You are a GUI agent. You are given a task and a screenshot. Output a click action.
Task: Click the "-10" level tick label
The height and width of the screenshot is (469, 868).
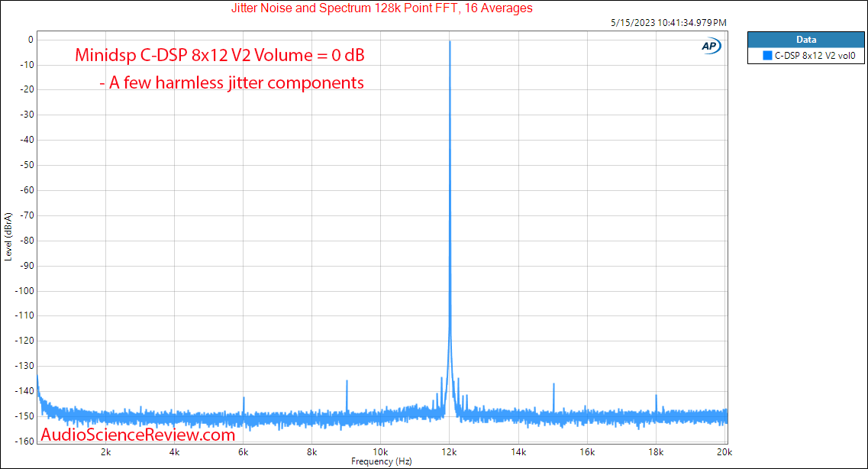click(27, 65)
